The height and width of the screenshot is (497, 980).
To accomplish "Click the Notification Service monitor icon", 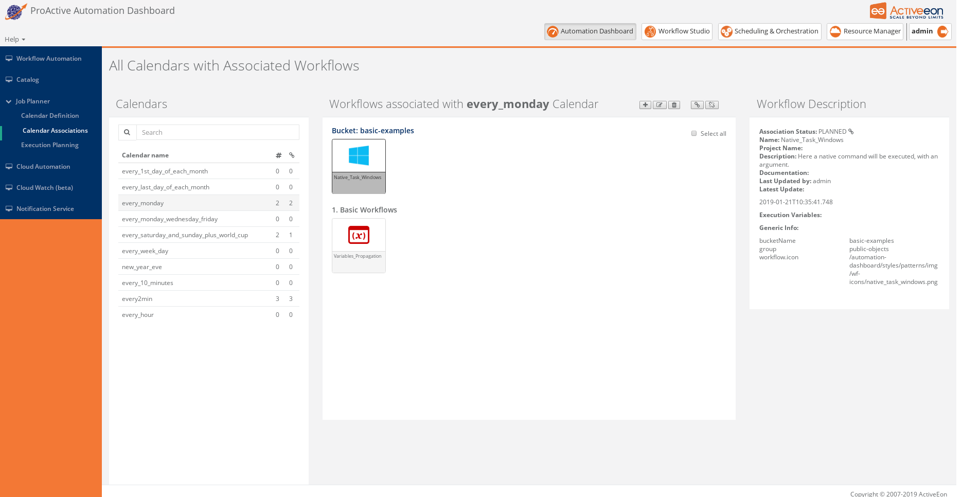I will coord(9,209).
